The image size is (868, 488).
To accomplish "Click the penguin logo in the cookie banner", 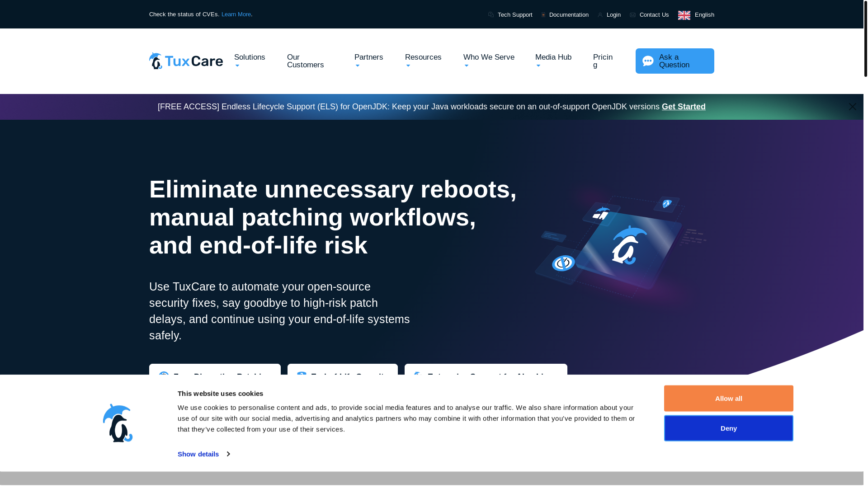I will tap(118, 423).
